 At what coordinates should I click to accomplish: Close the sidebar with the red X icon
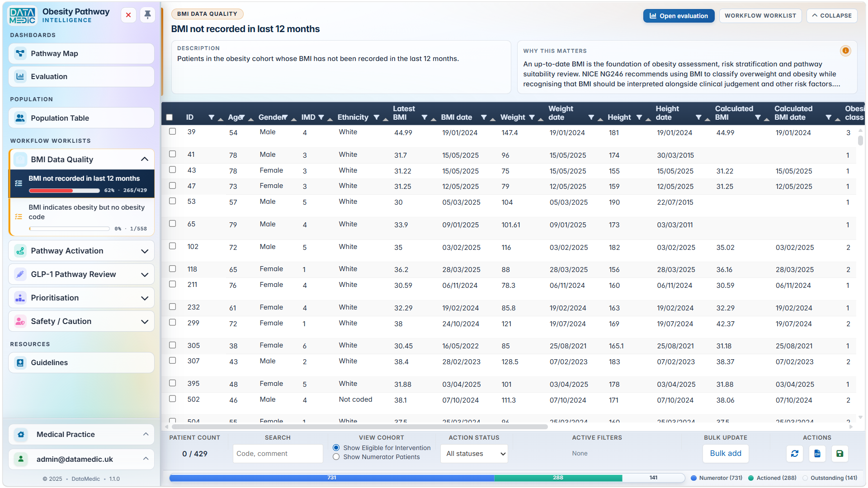128,15
